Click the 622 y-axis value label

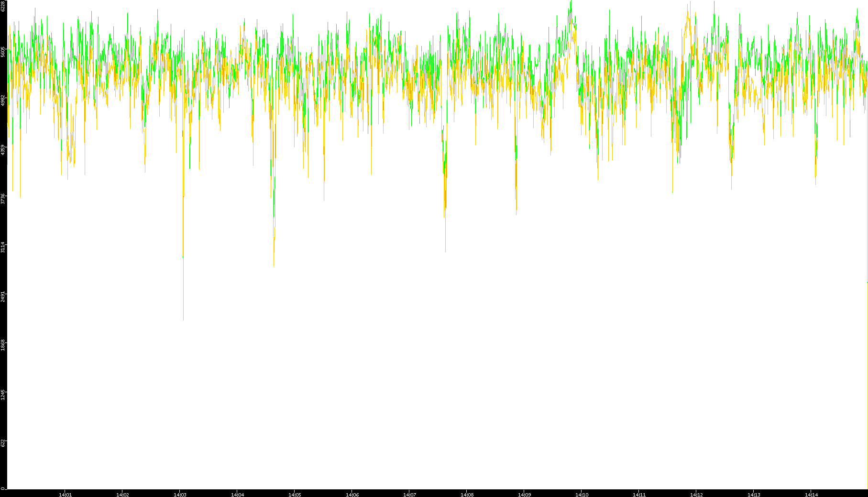coord(3,443)
